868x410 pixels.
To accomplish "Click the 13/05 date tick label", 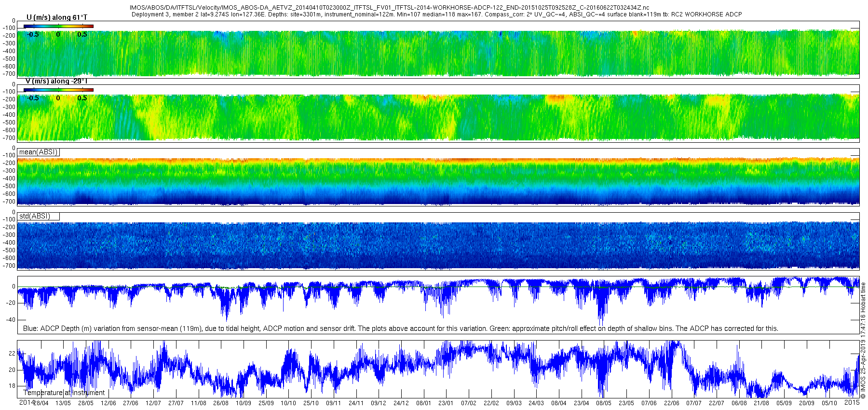I will 63,403.
